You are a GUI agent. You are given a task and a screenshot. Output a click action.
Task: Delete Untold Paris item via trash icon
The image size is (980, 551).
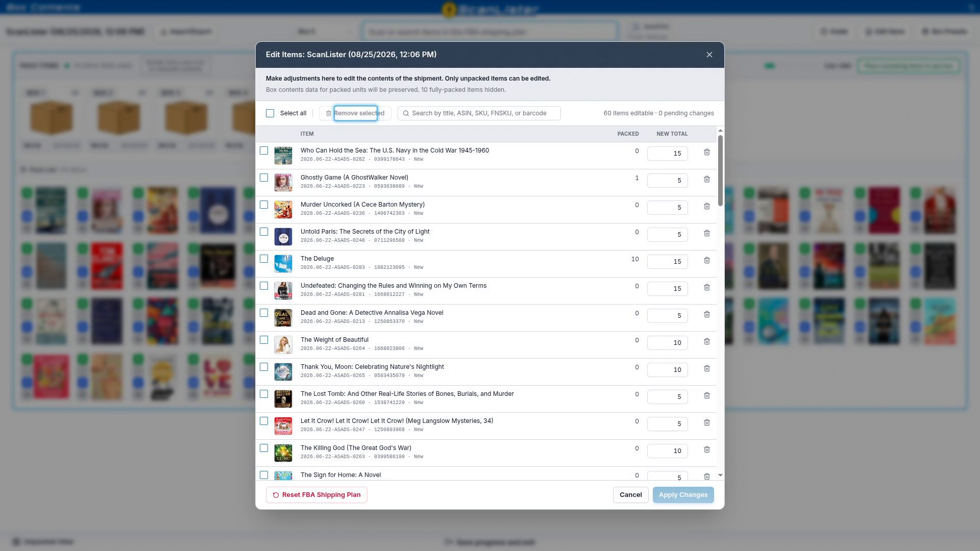pyautogui.click(x=707, y=233)
